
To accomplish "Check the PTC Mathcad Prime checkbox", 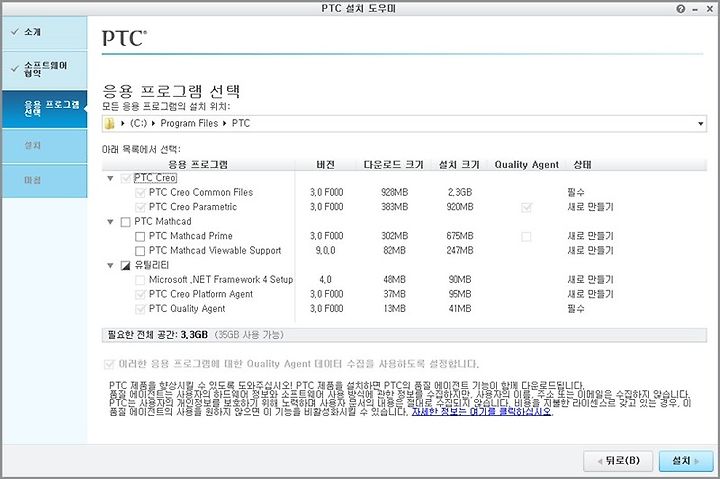I will [140, 237].
